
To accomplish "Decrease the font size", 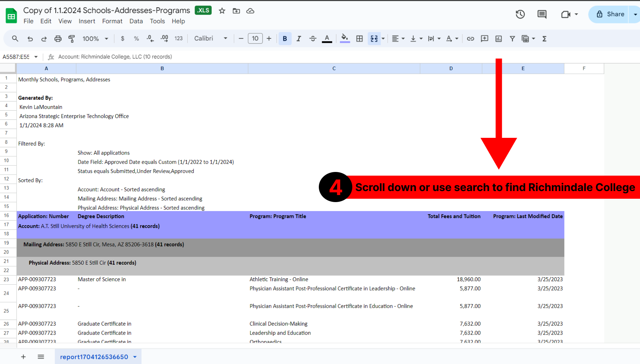I will [241, 38].
